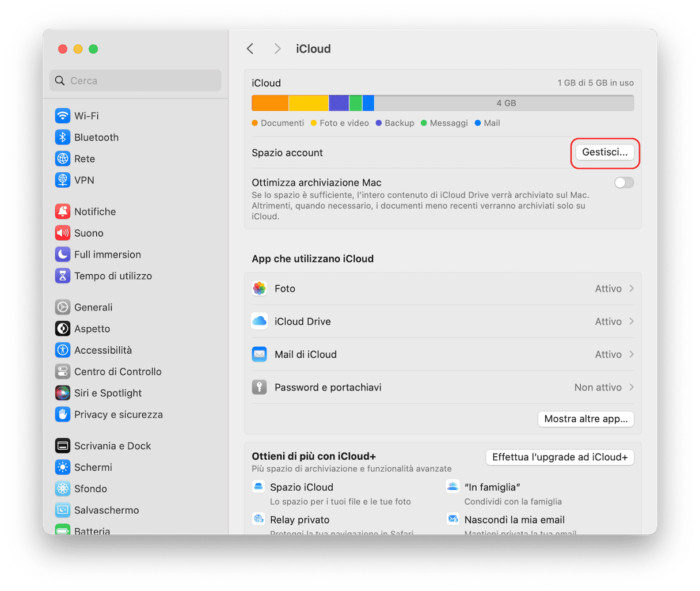The image size is (700, 591).
Task: Click the Generali gear icon
Action: click(62, 307)
